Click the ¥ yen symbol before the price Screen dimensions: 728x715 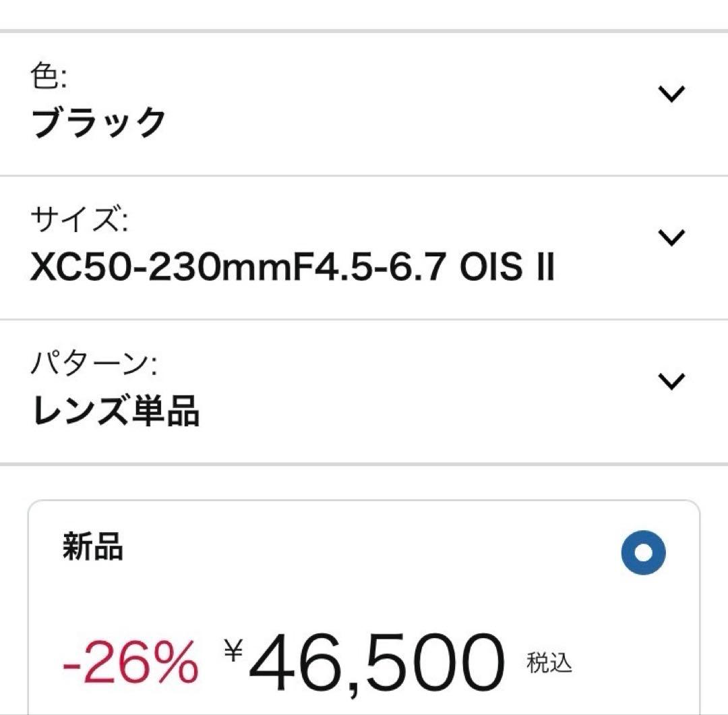coord(233,650)
